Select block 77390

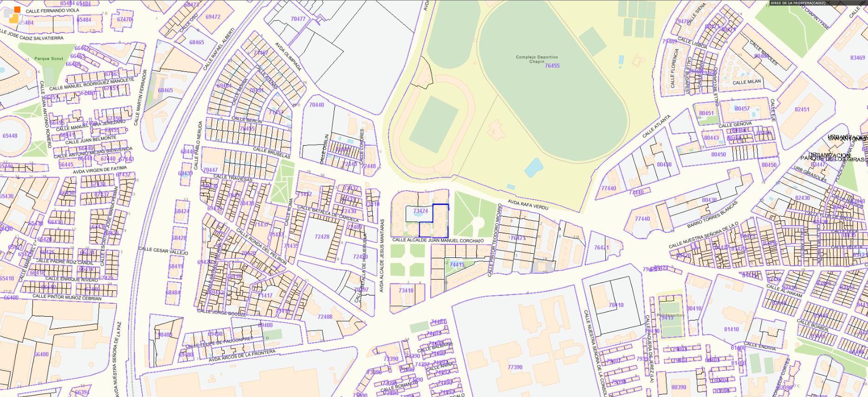[x=515, y=367]
